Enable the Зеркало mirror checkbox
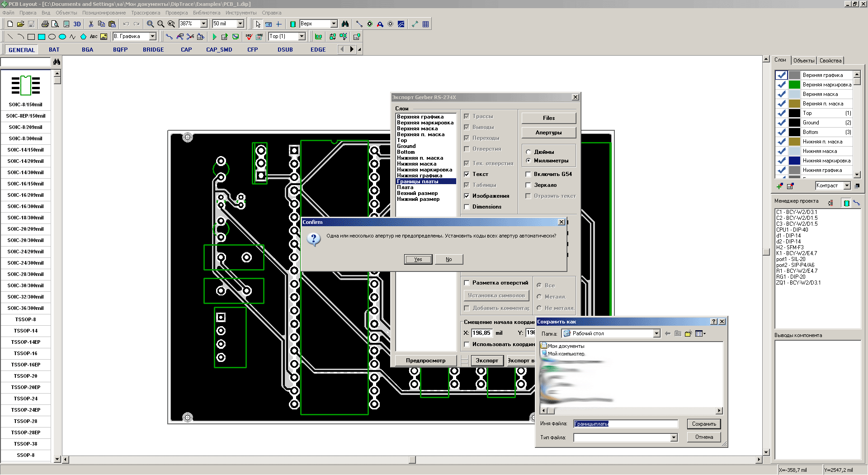Viewport: 868px width, 475px height. (528, 185)
